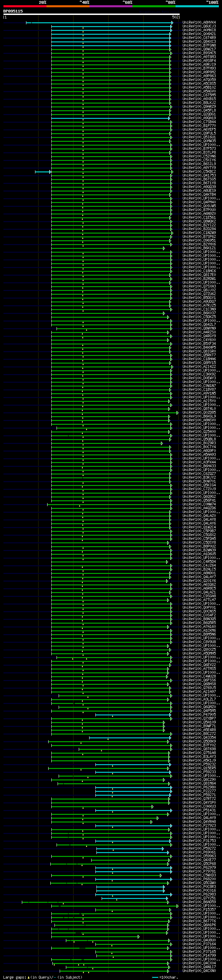Select the UniRef100_P0C8R3 label
Image resolution: width=222 pixels, height=980 pixels.
click(199, 886)
